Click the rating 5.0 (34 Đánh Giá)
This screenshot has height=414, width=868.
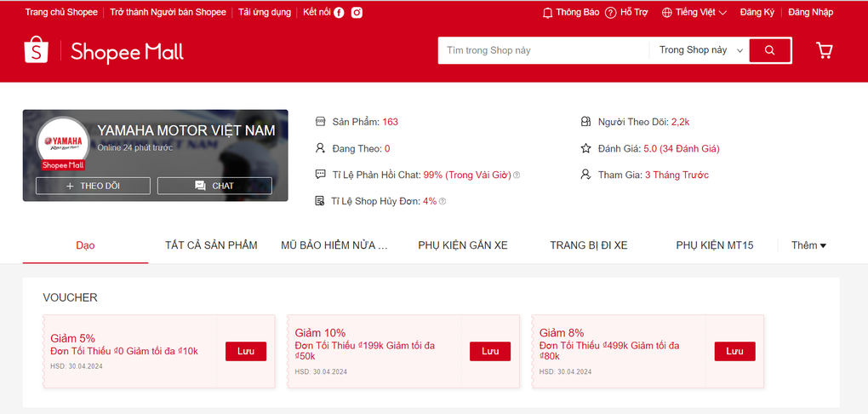click(682, 148)
